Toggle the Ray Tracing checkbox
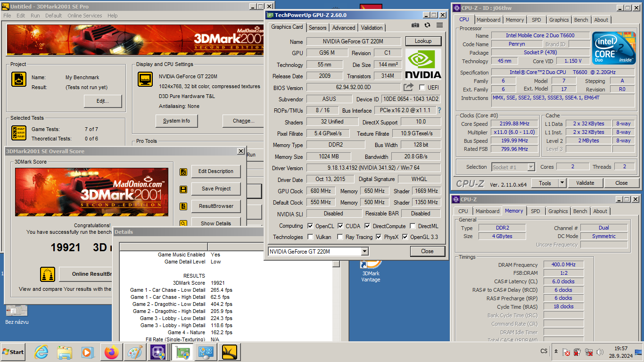The height and width of the screenshot is (362, 644). click(x=340, y=237)
